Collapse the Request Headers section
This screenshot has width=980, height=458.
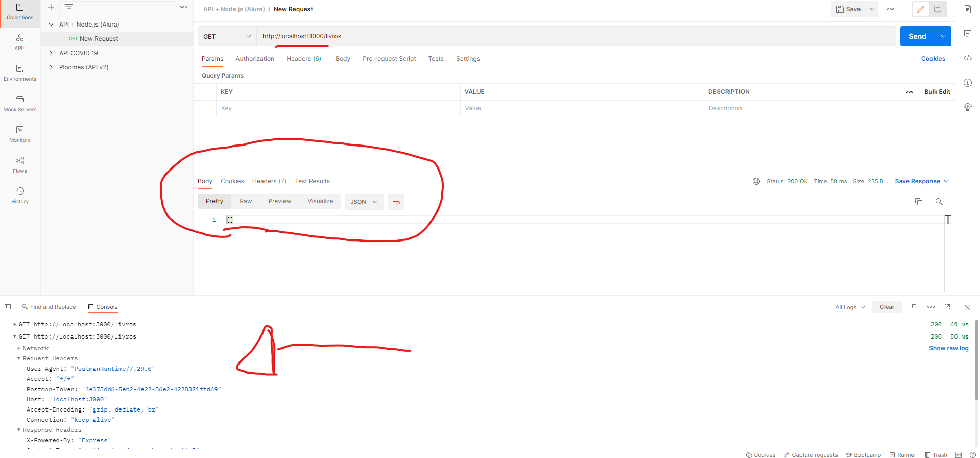point(19,358)
